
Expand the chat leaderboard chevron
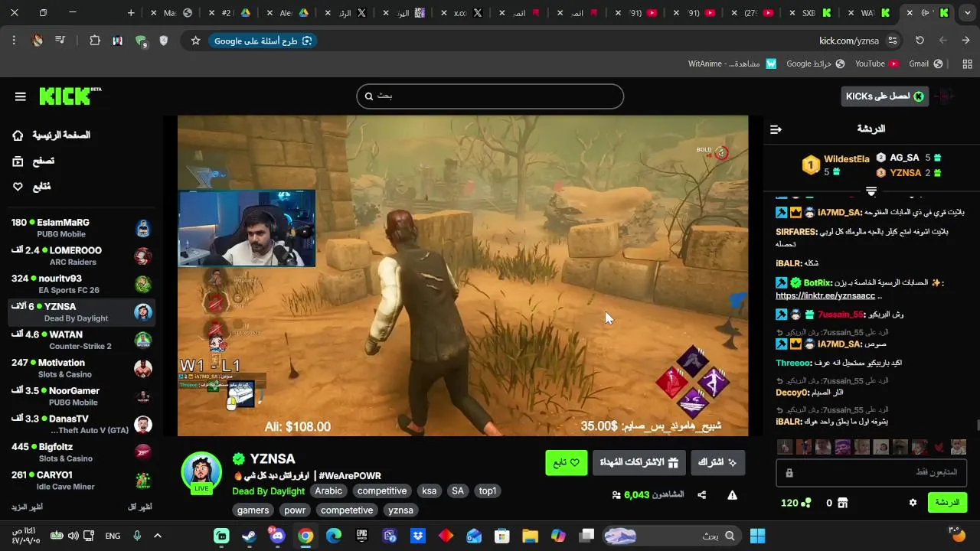point(871,191)
